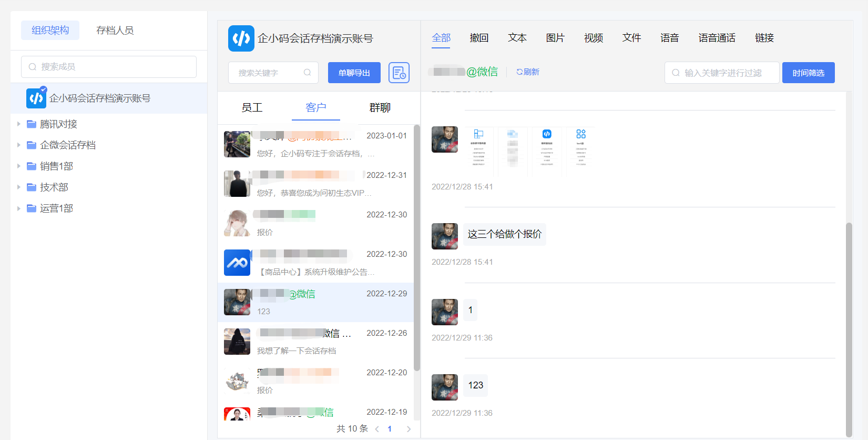Screen dimensions: 868x440
Task: Click the 时间筛选 button
Action: click(x=809, y=73)
